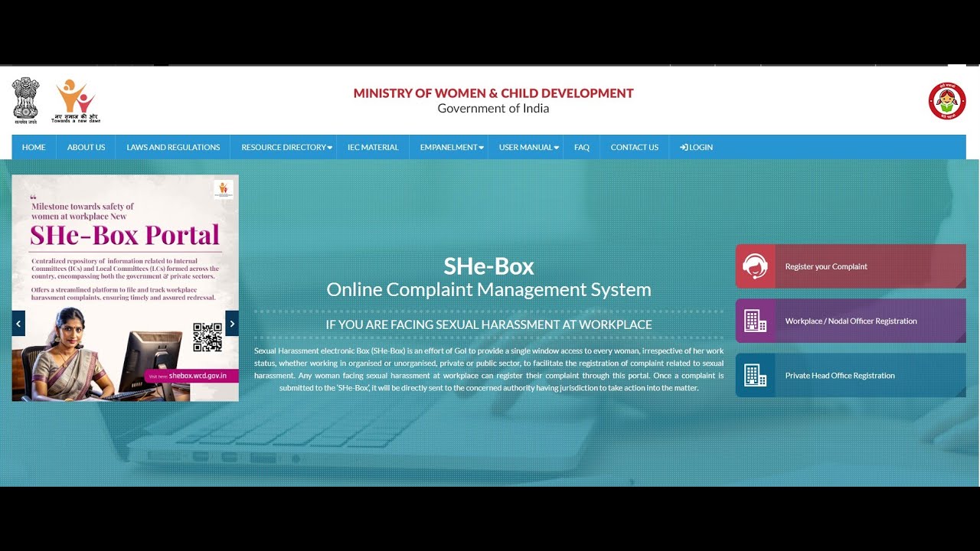The width and height of the screenshot is (980, 551).
Task: Click the login arrow icon in the navbar
Action: click(x=684, y=147)
